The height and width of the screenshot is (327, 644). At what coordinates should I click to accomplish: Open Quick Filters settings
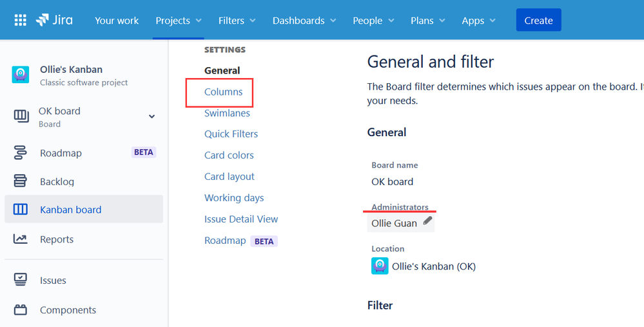231,134
